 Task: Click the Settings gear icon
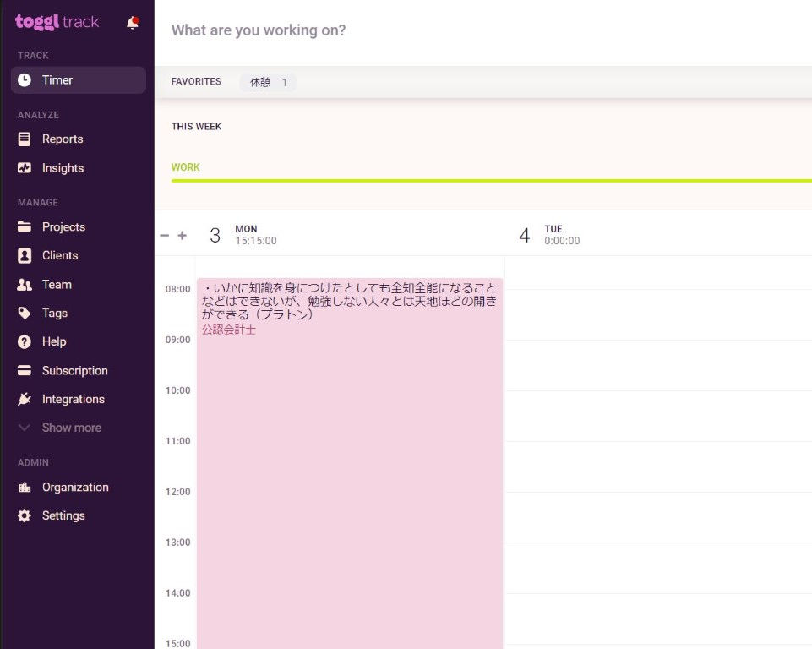click(25, 515)
